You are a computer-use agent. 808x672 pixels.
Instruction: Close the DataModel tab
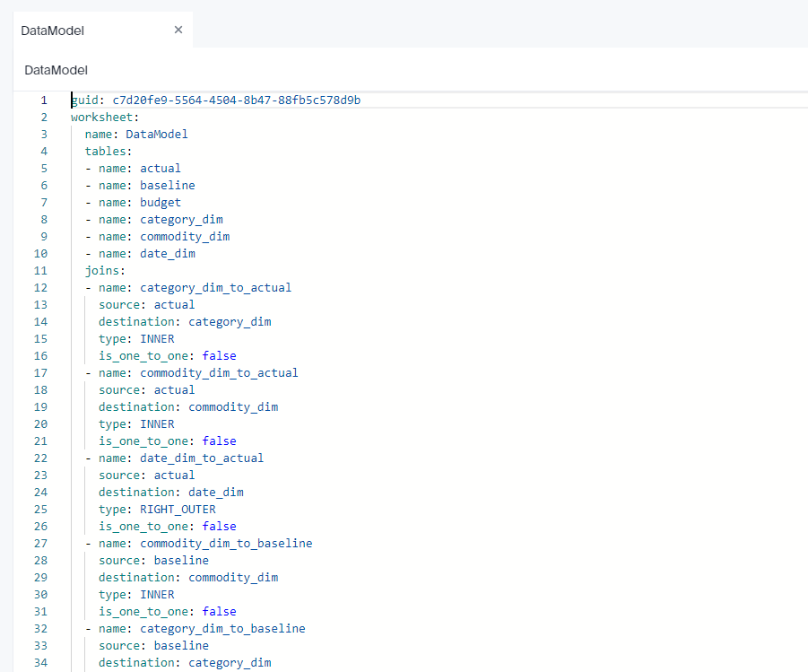tap(178, 30)
